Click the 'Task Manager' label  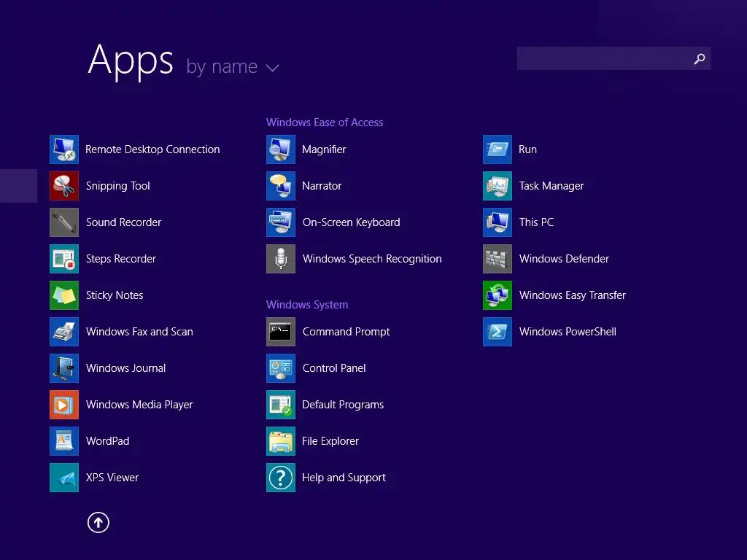click(551, 186)
